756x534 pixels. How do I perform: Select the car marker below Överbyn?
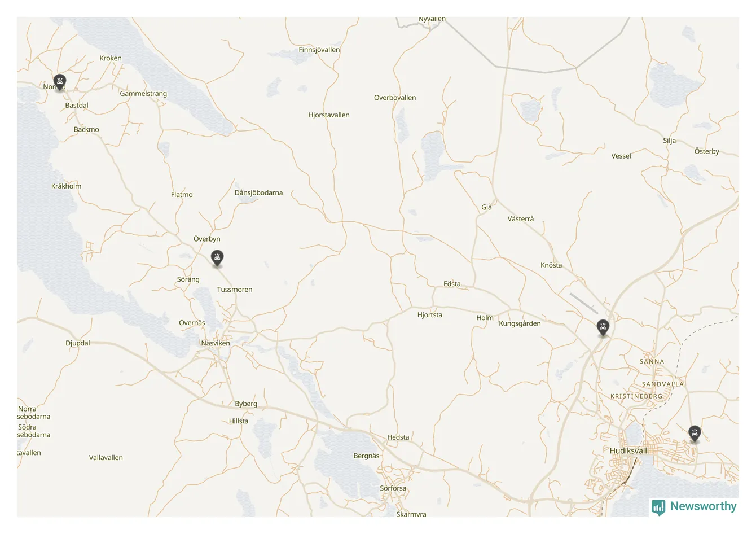tap(217, 258)
